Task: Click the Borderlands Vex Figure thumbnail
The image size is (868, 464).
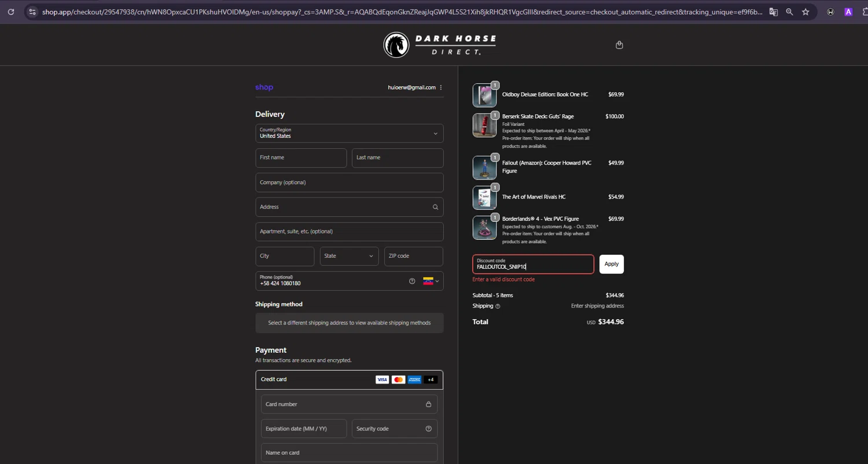Action: (x=484, y=228)
